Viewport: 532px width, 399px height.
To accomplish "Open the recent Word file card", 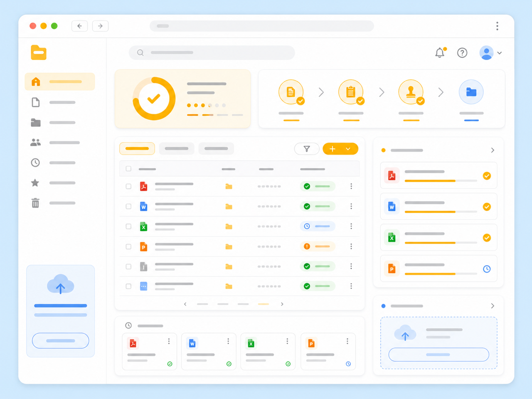I will 209,351.
